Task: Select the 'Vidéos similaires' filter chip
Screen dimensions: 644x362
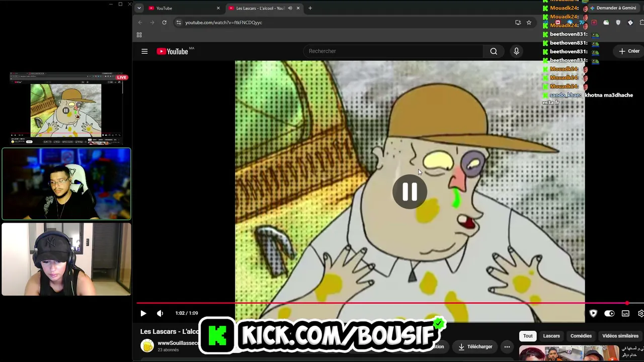Action: [620, 336]
